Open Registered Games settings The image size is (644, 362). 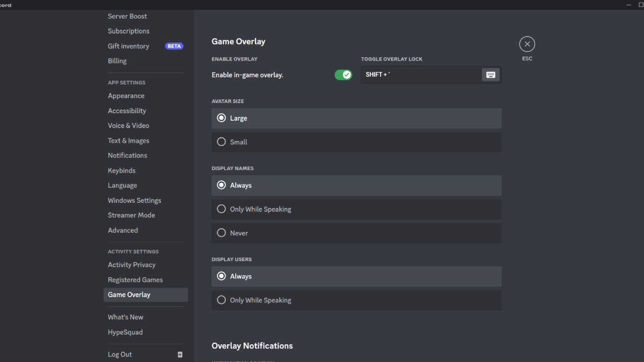135,279
